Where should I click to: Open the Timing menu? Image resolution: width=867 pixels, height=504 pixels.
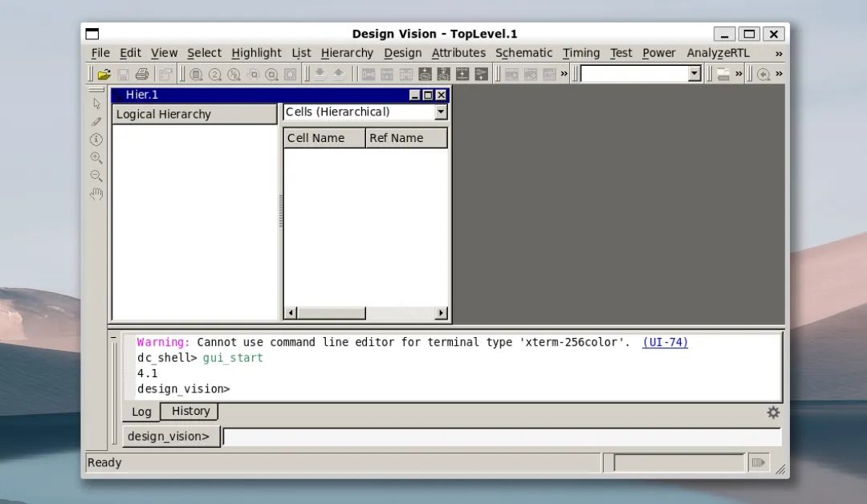pyautogui.click(x=581, y=53)
